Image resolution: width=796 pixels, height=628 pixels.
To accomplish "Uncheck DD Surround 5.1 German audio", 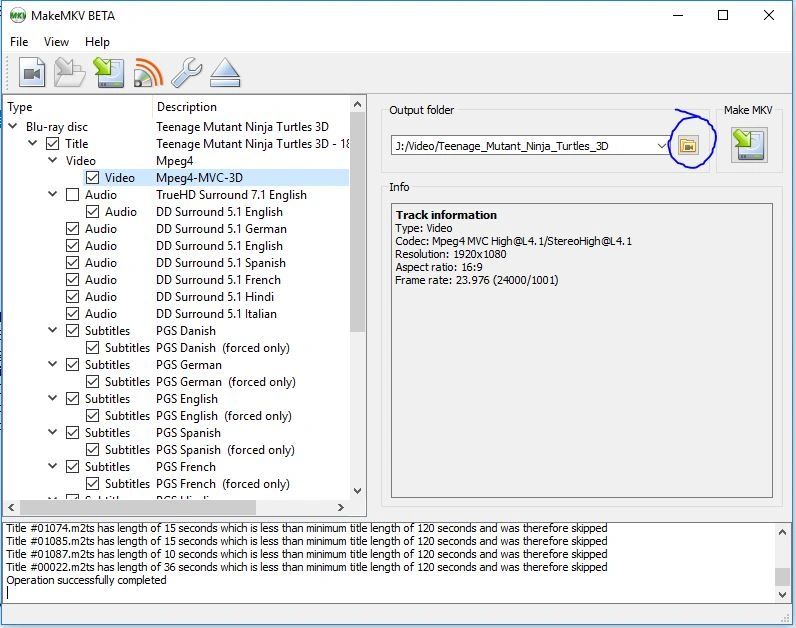I will pyautogui.click(x=73, y=228).
